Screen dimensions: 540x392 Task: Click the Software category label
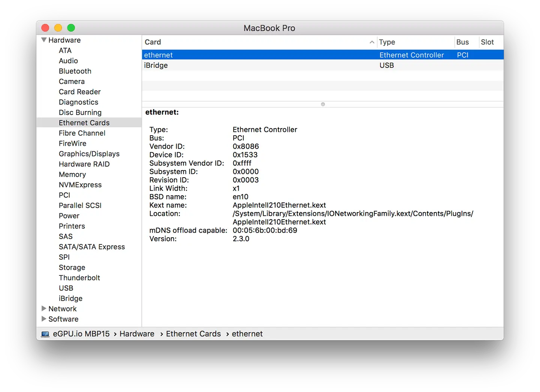tap(63, 319)
